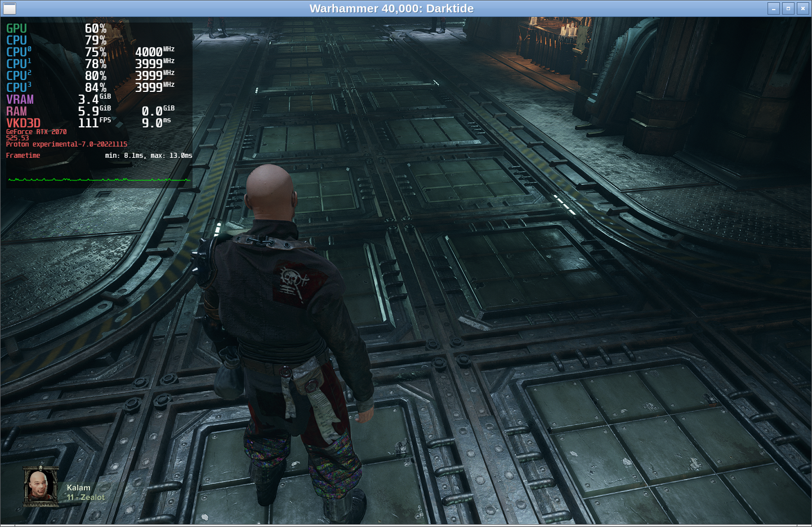Click the Kalam character portrait

41,486
